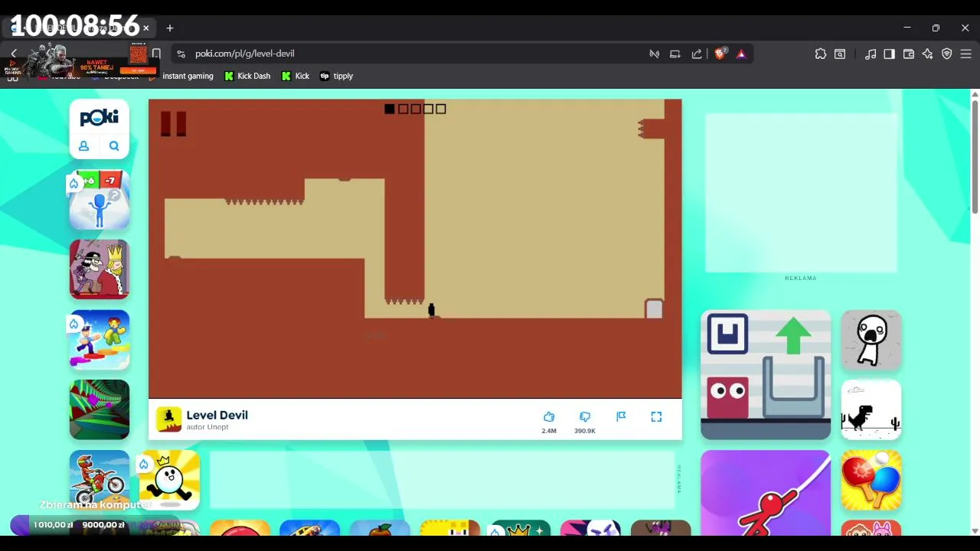Click the poki.com address bar URL
Image resolution: width=980 pixels, height=551 pixels.
coord(244,54)
